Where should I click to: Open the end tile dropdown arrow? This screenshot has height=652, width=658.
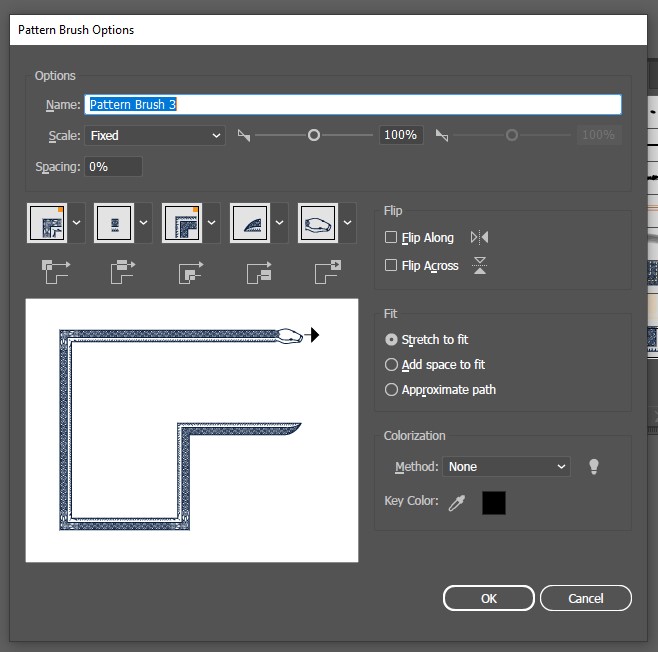347,223
